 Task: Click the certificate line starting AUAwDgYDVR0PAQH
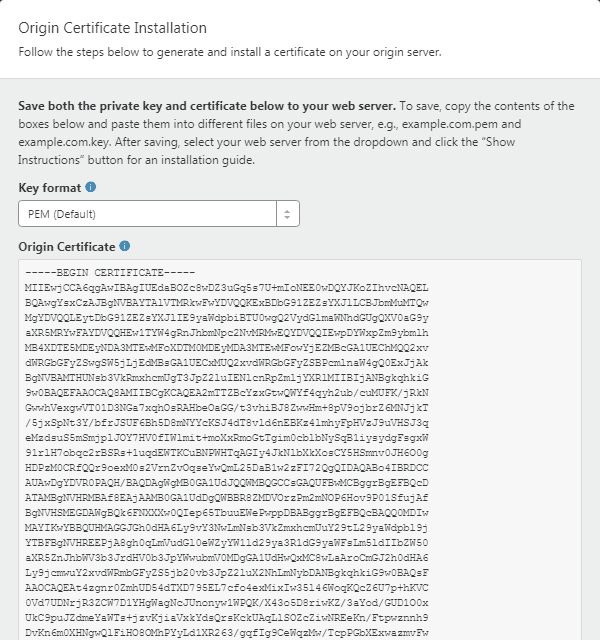click(226, 483)
